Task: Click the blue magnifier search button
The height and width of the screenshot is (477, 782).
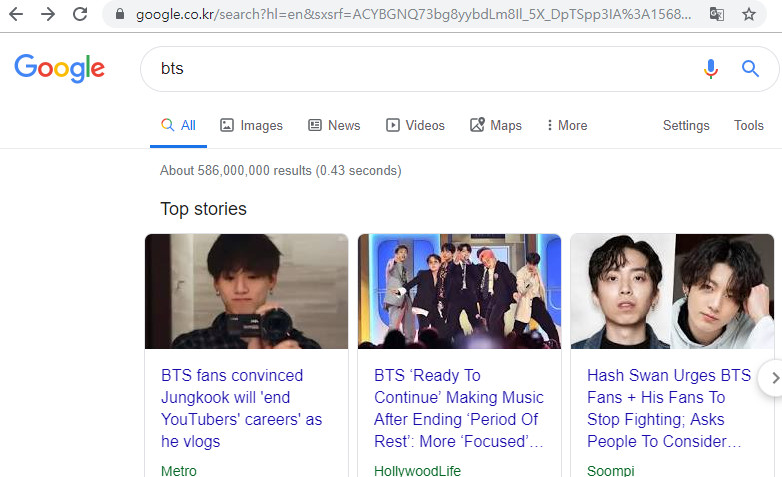Action: (750, 68)
